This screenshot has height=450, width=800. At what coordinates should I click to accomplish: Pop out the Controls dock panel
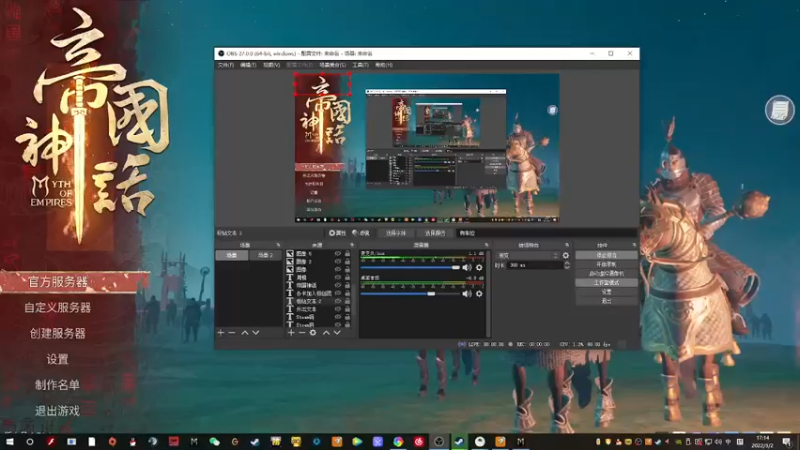click(x=634, y=245)
